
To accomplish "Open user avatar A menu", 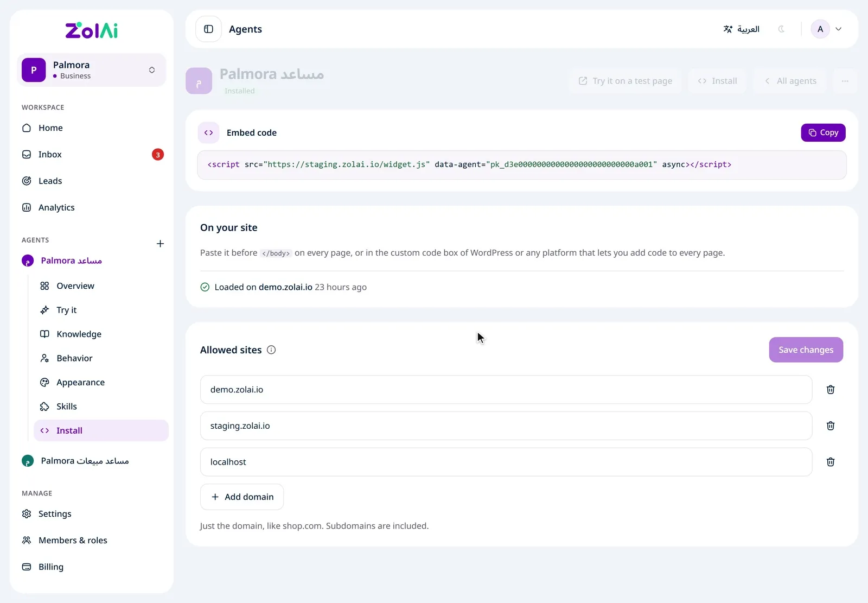I will pos(826,29).
